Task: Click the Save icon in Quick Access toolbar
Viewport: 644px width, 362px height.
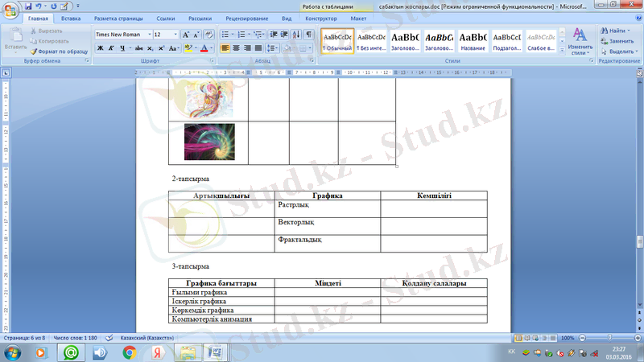Action: pos(28,6)
